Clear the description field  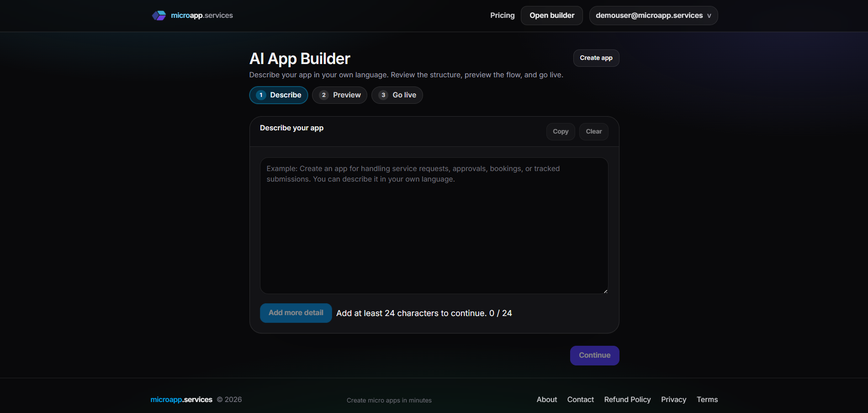coord(593,131)
